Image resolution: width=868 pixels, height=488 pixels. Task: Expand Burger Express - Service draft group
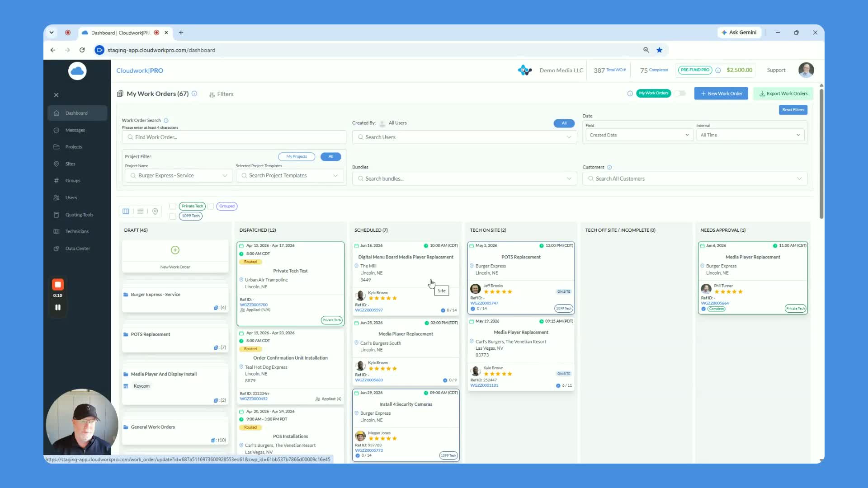pos(175,299)
